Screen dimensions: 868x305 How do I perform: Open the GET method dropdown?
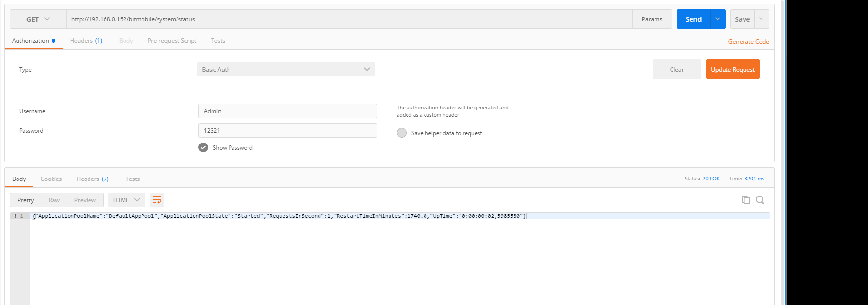click(38, 19)
